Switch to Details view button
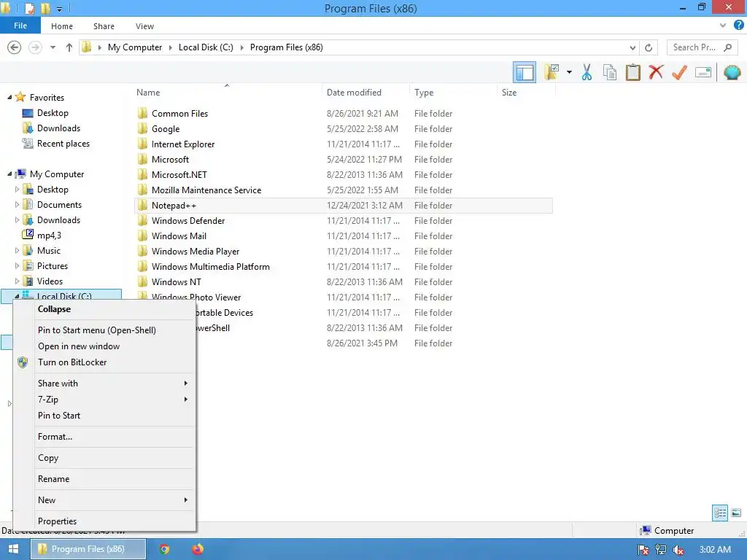 (x=720, y=513)
